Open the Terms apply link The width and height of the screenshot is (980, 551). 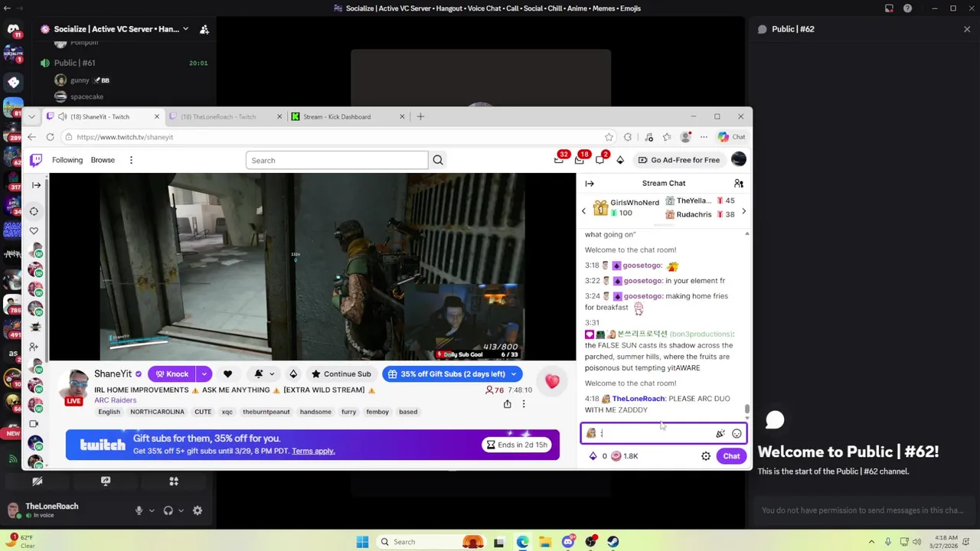click(x=313, y=451)
